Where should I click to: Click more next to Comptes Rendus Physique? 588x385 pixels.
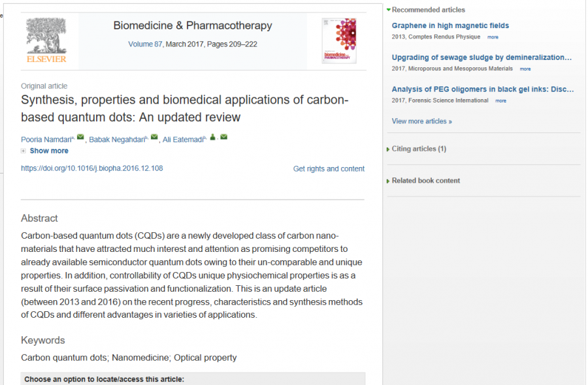click(x=493, y=37)
